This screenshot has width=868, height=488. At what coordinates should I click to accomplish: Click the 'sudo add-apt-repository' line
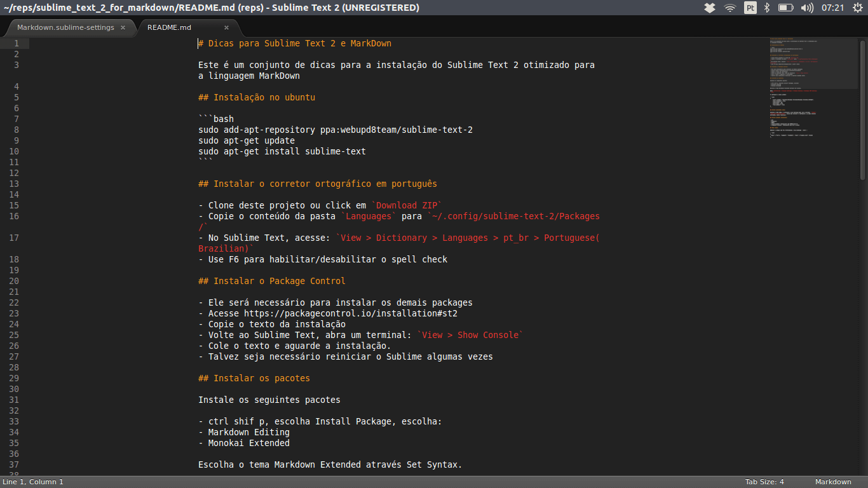[x=336, y=130]
